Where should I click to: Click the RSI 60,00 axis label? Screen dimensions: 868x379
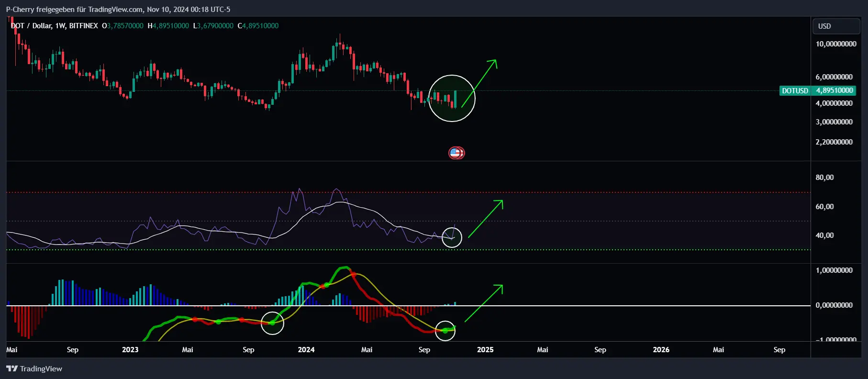(824, 207)
